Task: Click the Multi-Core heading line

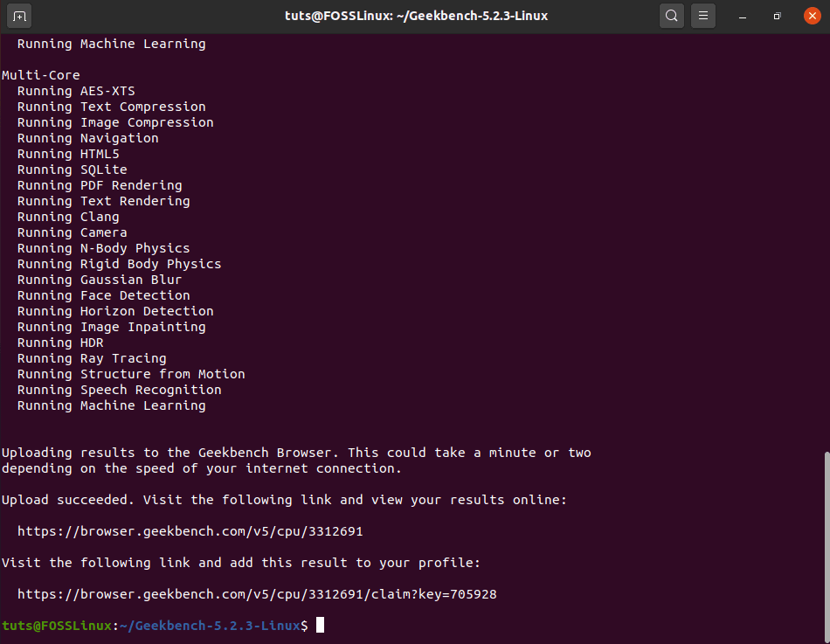Action: tap(40, 74)
